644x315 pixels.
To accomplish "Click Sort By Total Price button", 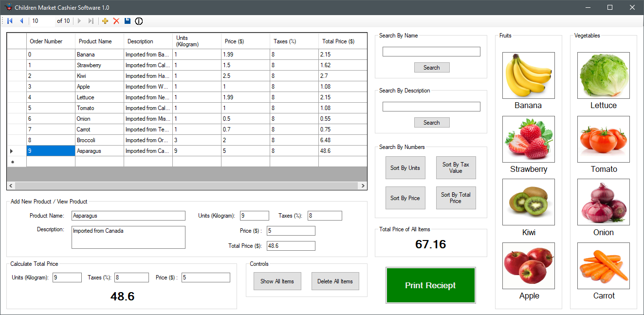I will (456, 198).
